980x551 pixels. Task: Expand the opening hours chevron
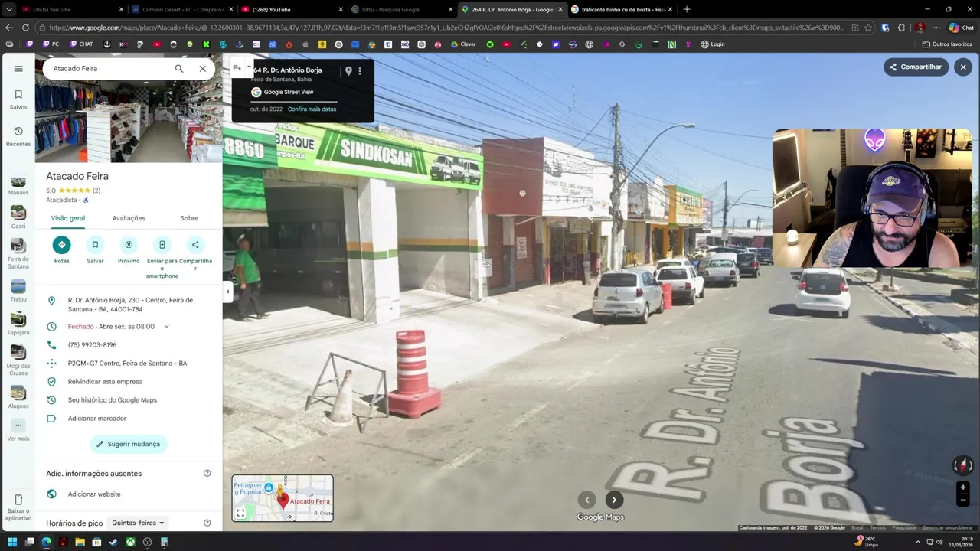166,327
